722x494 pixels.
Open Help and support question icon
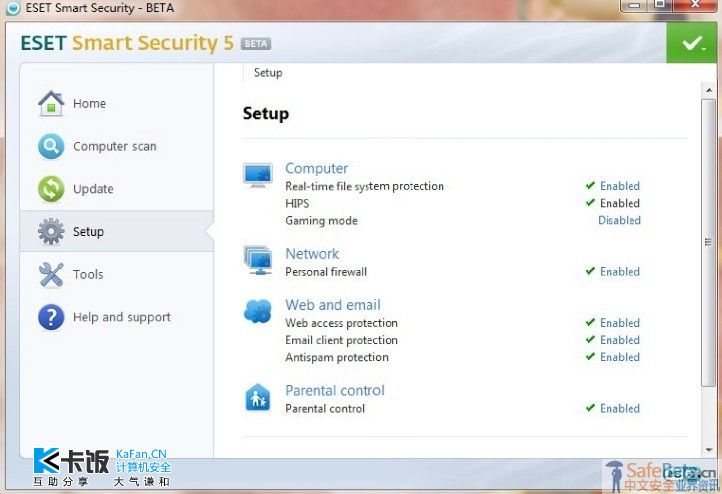coord(51,317)
